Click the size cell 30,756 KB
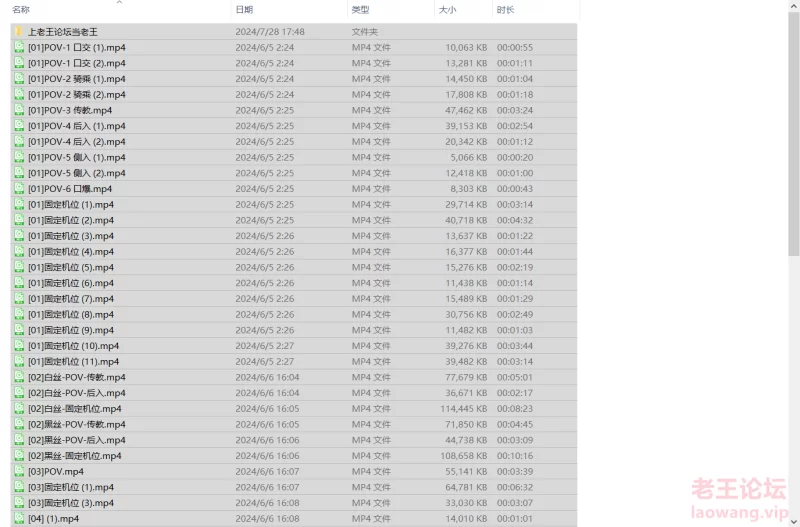The width and height of the screenshot is (800, 527). 466,314
